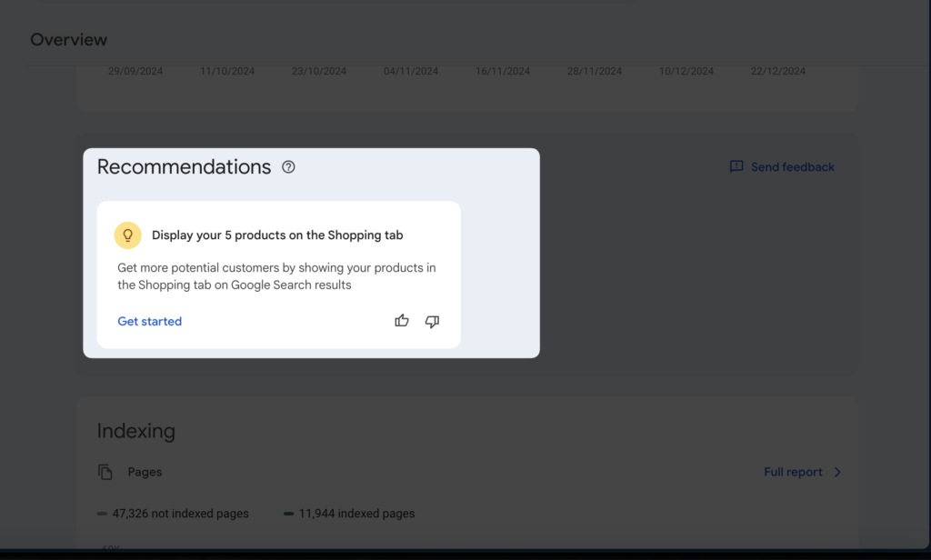Open the Get started link

150,321
